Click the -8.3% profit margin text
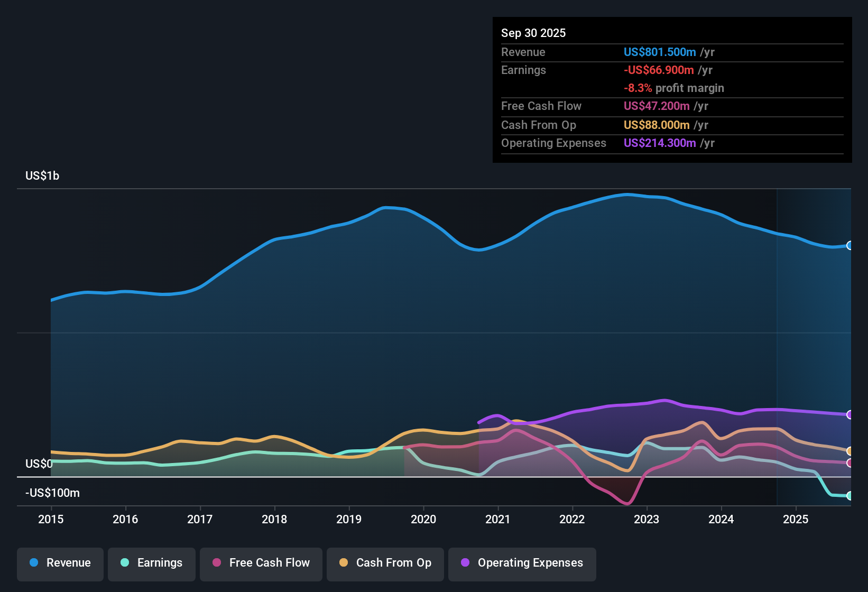The image size is (868, 592). 674,88
